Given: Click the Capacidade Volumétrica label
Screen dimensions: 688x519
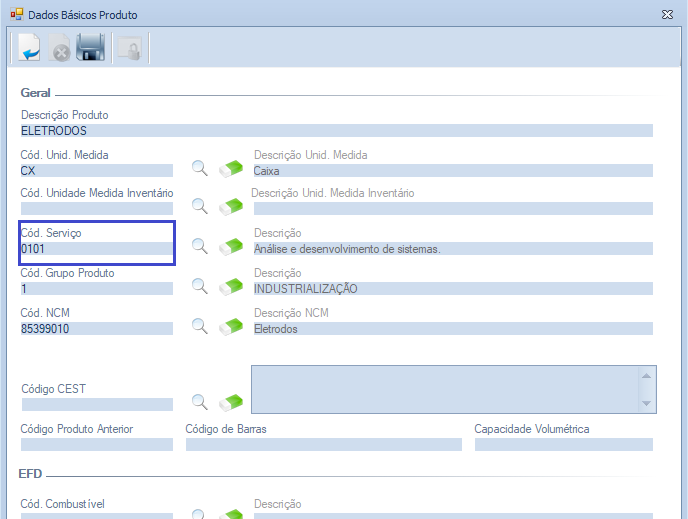Looking at the screenshot, I should point(532,429).
